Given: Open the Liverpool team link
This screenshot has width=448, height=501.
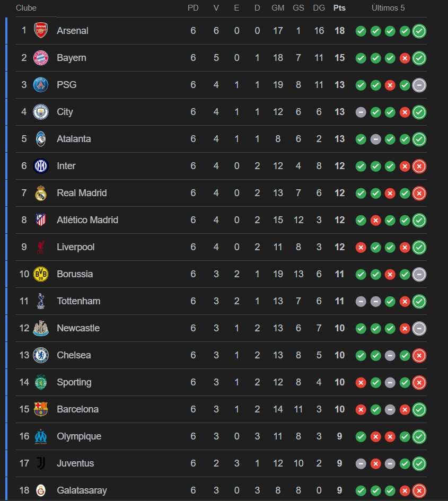Looking at the screenshot, I should (76, 247).
